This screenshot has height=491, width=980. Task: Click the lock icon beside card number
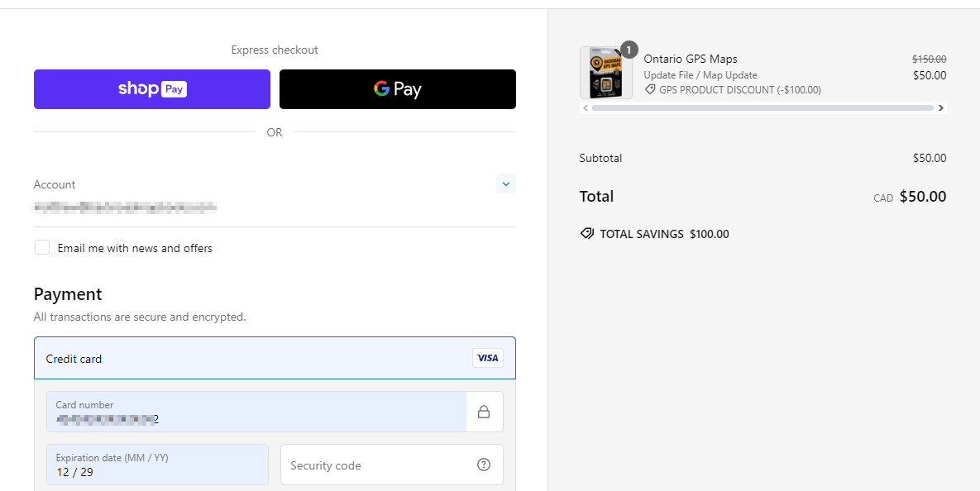[x=484, y=412]
